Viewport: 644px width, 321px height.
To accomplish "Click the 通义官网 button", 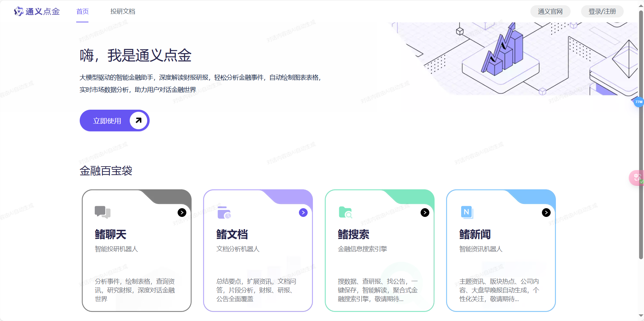I will tap(550, 11).
